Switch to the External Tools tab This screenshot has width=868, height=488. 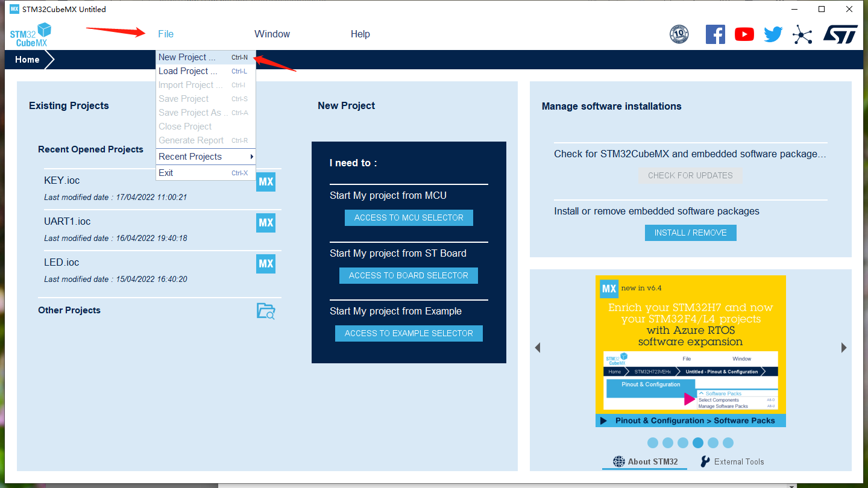[732, 461]
